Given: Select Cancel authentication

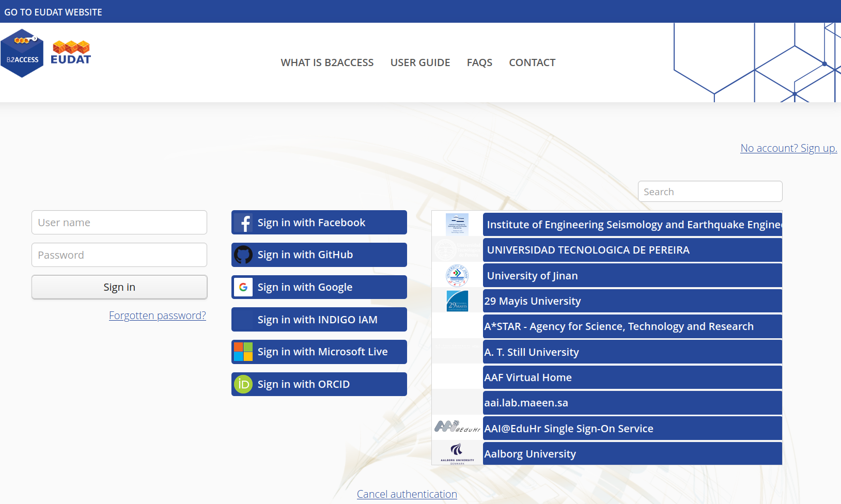Looking at the screenshot, I should [x=407, y=494].
